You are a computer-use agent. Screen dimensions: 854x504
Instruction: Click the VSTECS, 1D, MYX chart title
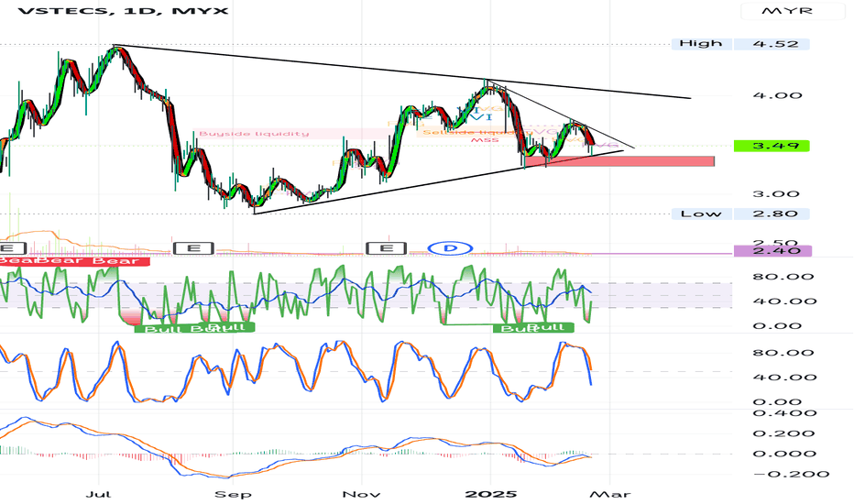click(x=123, y=10)
